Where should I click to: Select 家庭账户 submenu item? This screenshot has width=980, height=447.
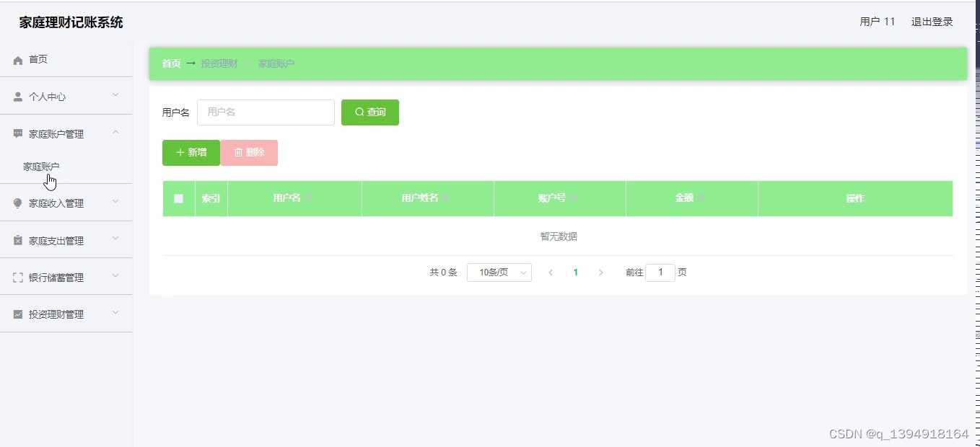click(x=40, y=167)
